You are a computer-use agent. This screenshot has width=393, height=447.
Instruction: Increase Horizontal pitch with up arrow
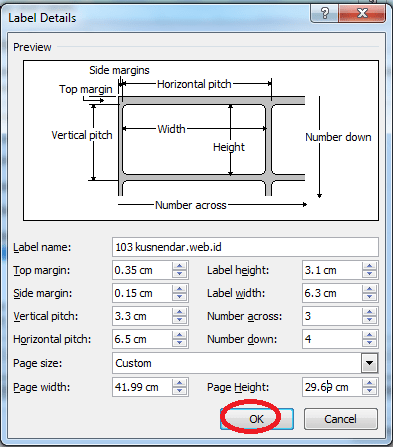[x=180, y=335]
